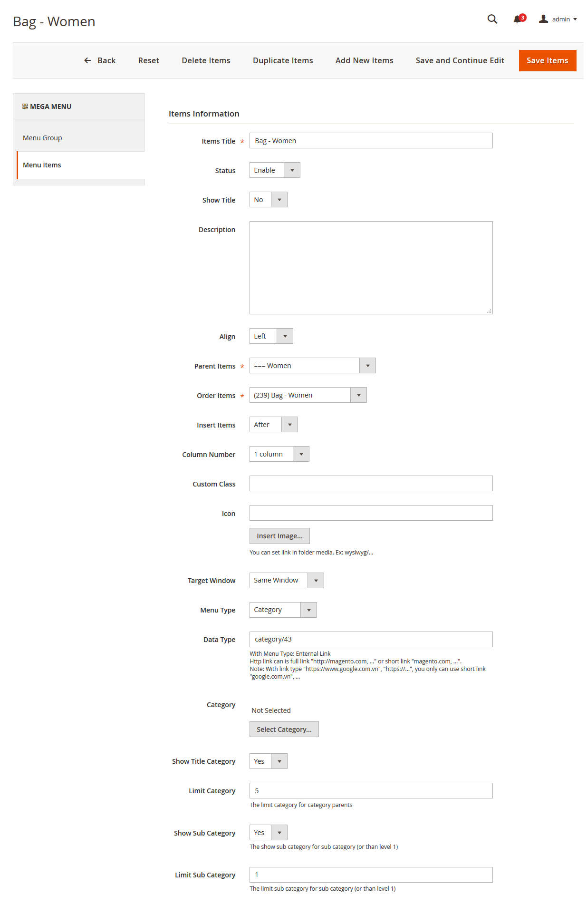
Task: Click the Limit Category input field
Action: (x=371, y=791)
